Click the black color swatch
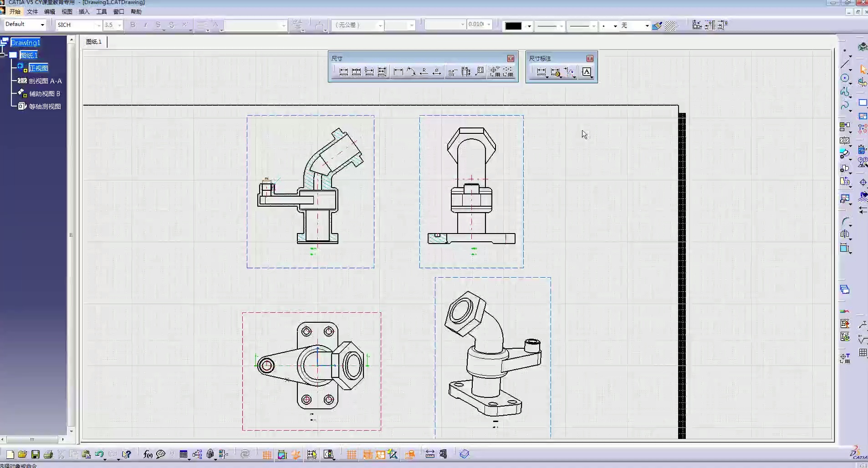Screen dimensions: 868x468 pyautogui.click(x=513, y=26)
